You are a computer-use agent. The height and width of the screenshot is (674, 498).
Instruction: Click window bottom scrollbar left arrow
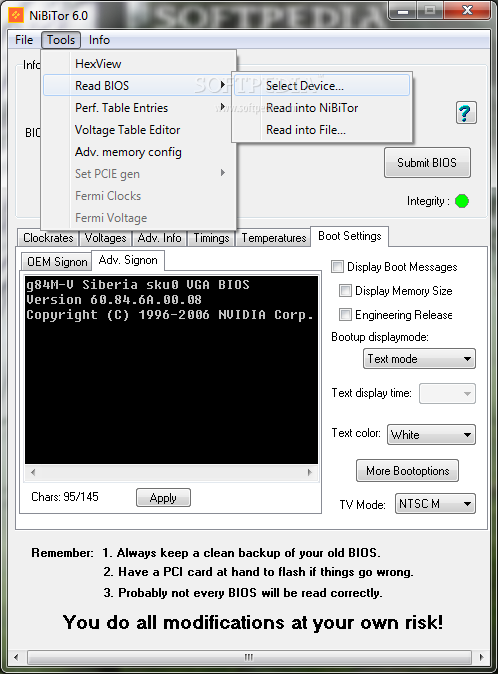pyautogui.click(x=16, y=657)
